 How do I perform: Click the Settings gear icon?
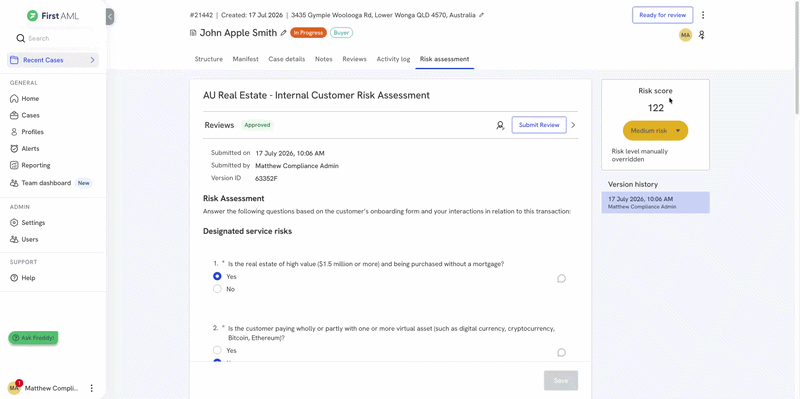click(x=14, y=223)
